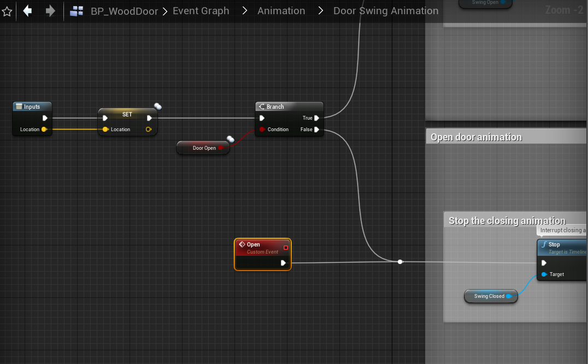588x364 pixels.
Task: Select the Open Custom Event node
Action: pos(262,254)
